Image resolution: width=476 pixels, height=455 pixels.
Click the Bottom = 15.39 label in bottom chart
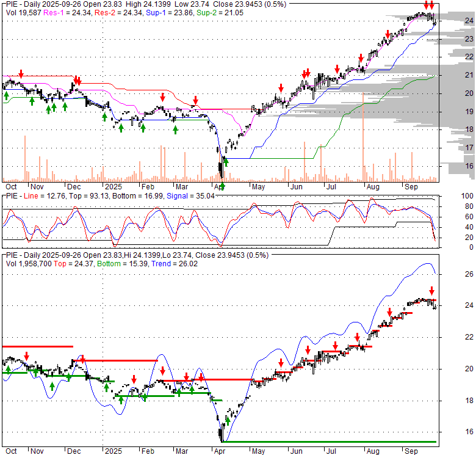tap(122, 264)
